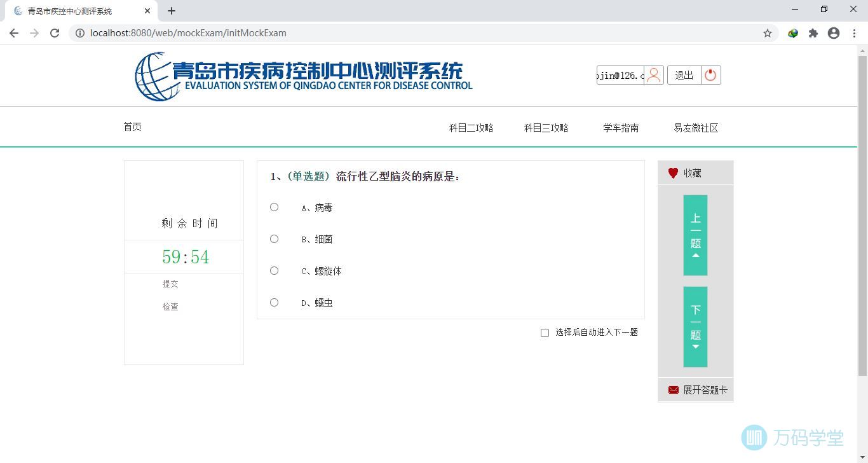Click the user profile icon beside email field
Image resolution: width=868 pixels, height=463 pixels.
(654, 75)
